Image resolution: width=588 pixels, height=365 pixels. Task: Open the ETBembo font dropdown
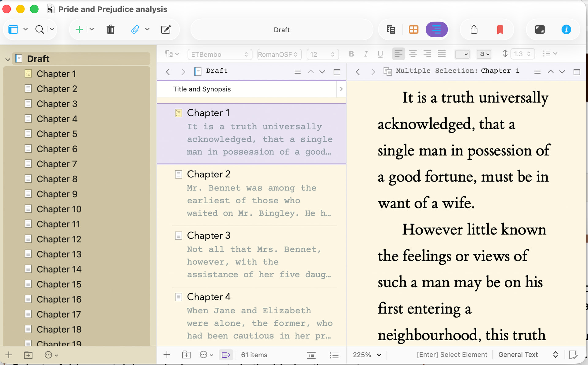tap(220, 55)
